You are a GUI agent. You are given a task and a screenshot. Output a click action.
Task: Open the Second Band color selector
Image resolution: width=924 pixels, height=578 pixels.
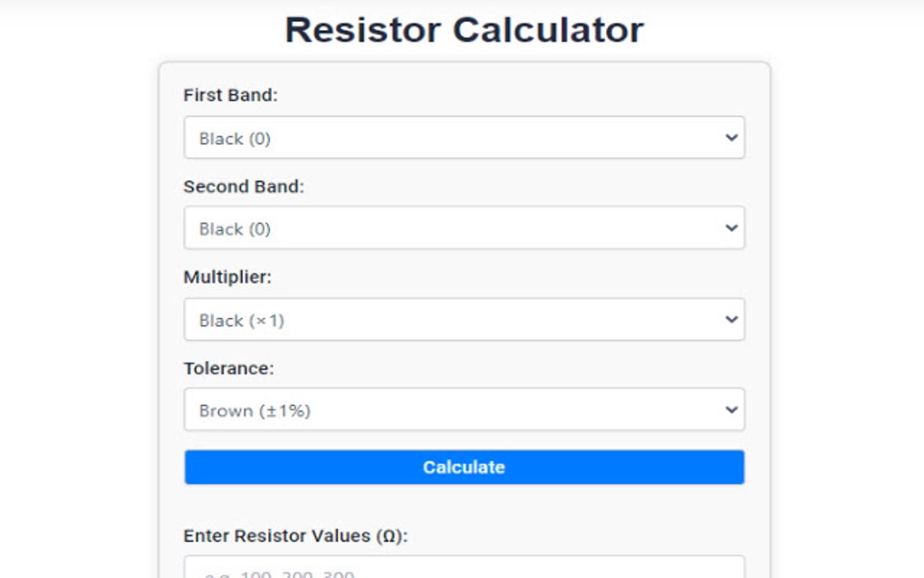(x=464, y=228)
